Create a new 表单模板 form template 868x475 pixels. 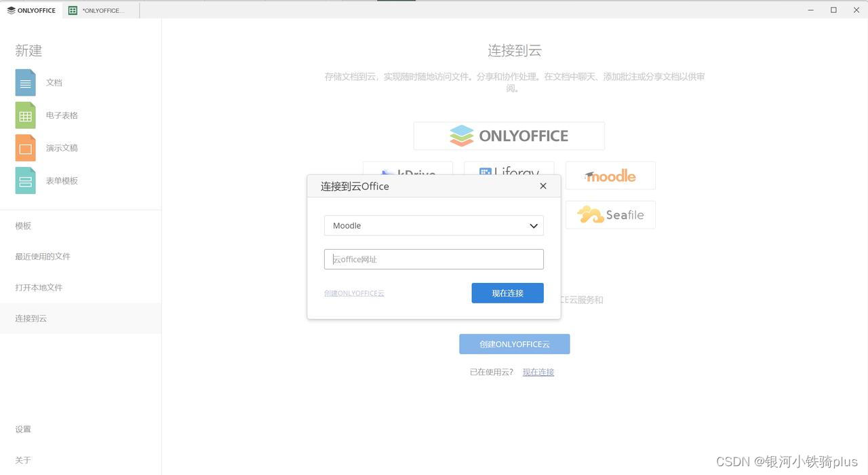click(62, 180)
